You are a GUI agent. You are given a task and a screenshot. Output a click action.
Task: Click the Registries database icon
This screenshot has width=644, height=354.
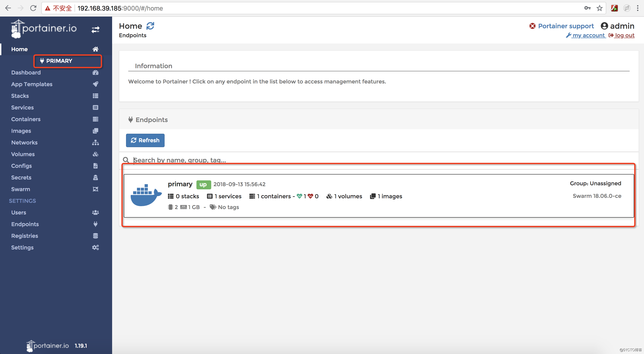(95, 236)
